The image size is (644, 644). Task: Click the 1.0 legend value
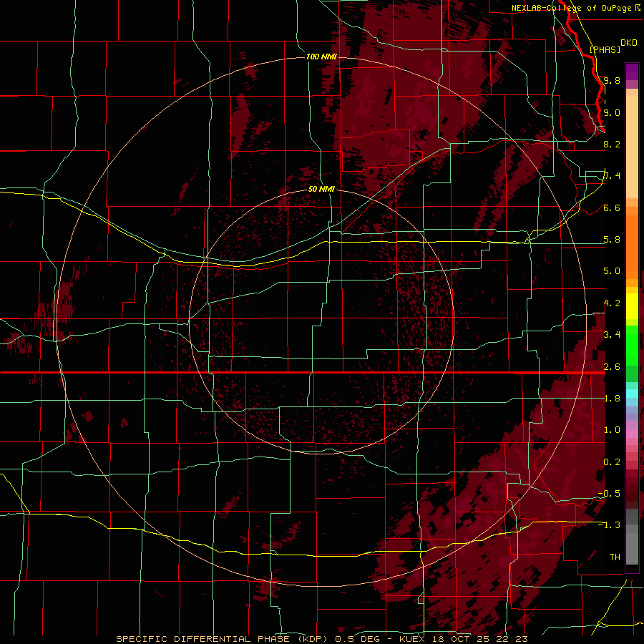click(612, 430)
